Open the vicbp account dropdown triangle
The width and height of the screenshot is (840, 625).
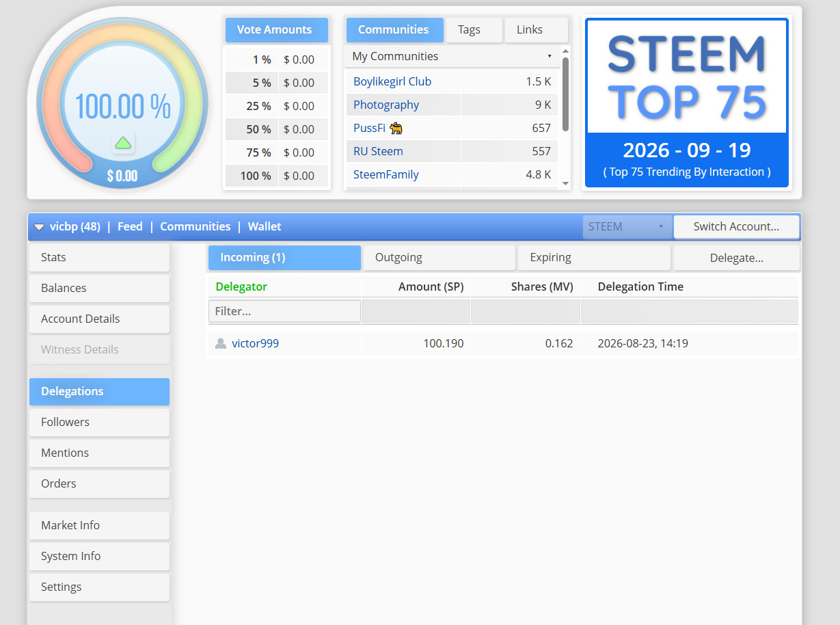pos(39,227)
